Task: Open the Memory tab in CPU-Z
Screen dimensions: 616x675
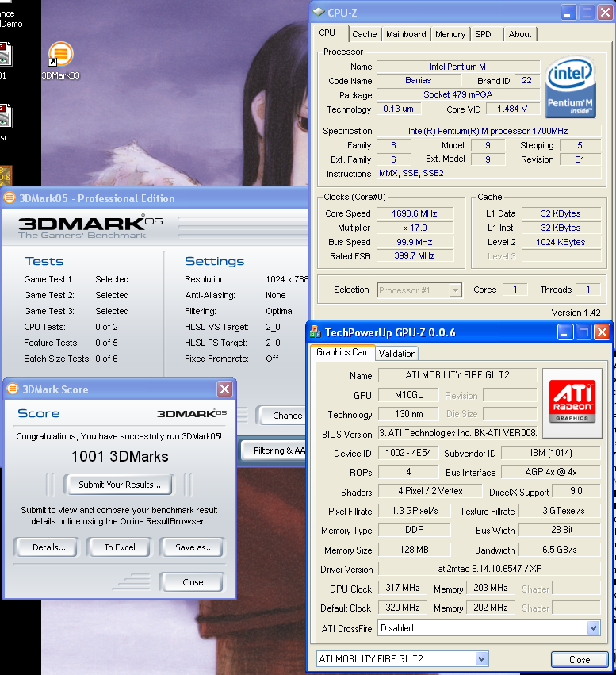Action: (x=450, y=34)
